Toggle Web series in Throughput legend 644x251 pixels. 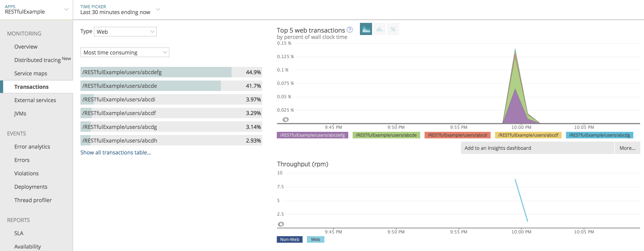click(315, 239)
